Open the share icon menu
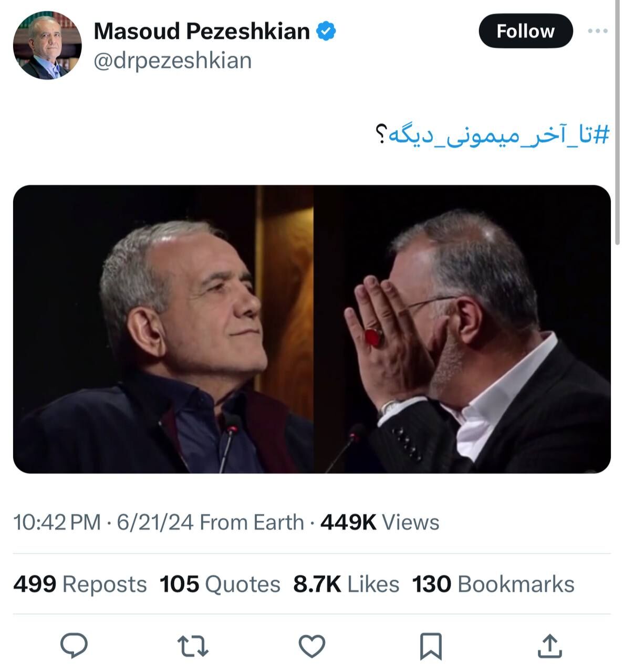This screenshot has width=624, height=672. coord(550,645)
